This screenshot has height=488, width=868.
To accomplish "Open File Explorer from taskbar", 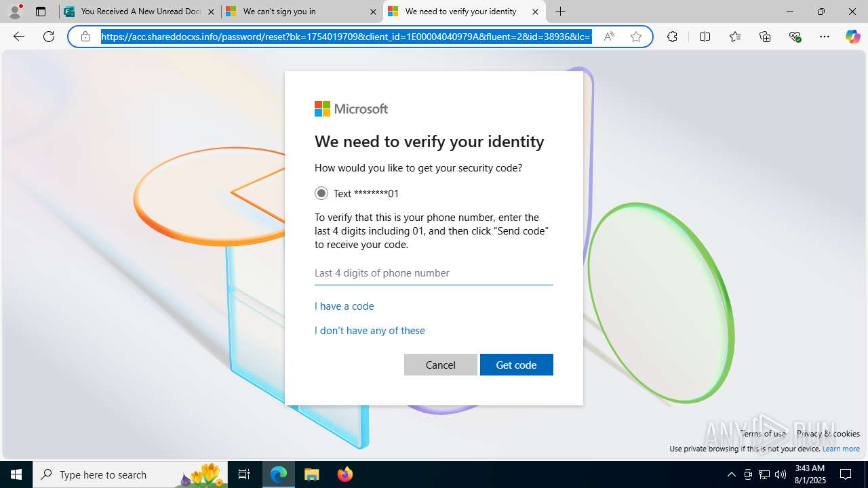I will click(312, 474).
